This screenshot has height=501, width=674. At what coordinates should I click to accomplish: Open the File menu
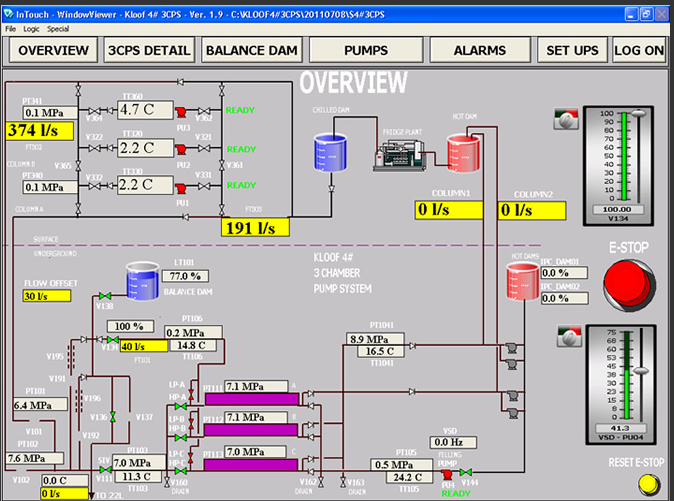11,29
